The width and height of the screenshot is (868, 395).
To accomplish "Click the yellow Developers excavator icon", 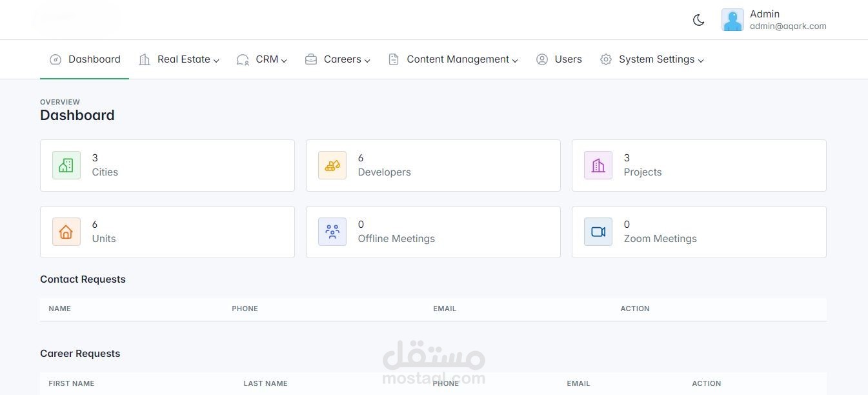I will pos(332,165).
